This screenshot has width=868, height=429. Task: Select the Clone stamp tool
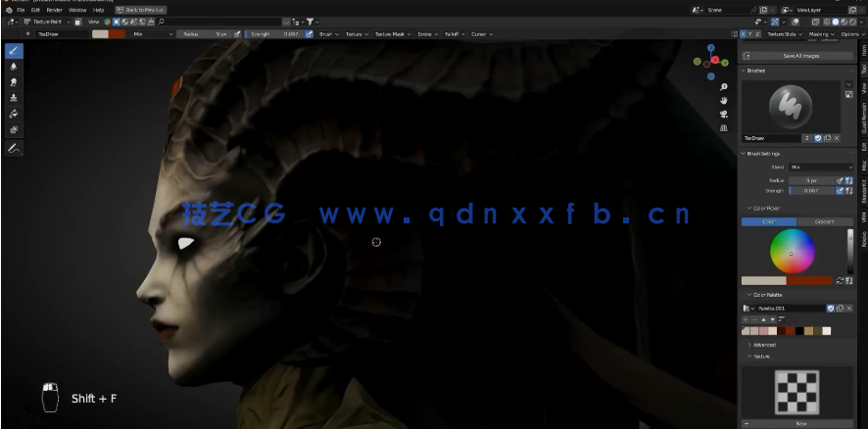(14, 98)
